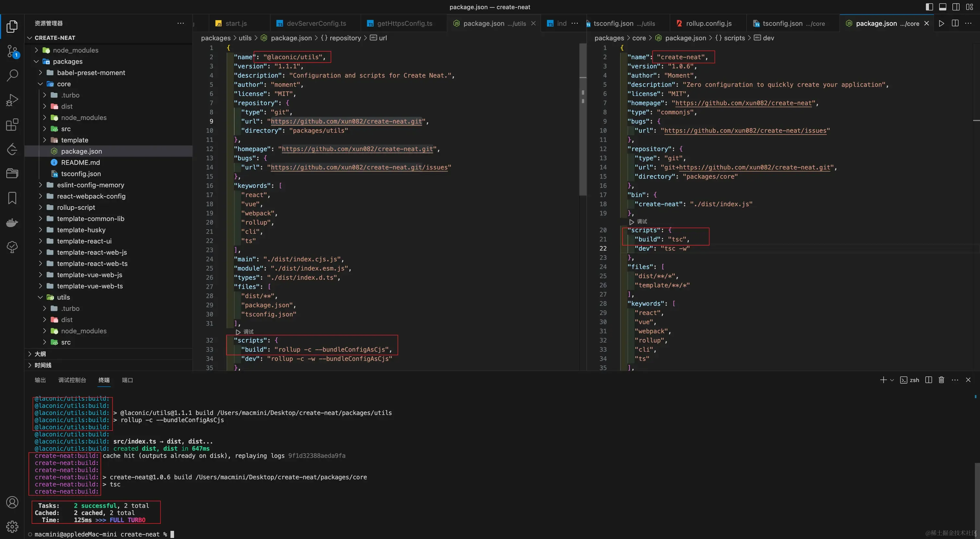980x539 pixels.
Task: Switch to rollup.config.js tab
Action: tap(708, 23)
